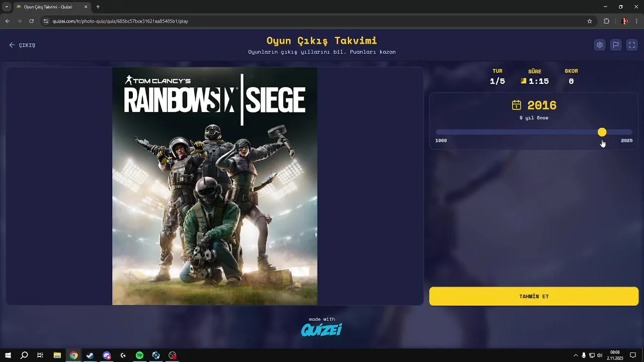644x362 pixels.
Task: Open Spotify from the taskbar
Action: tap(139, 355)
